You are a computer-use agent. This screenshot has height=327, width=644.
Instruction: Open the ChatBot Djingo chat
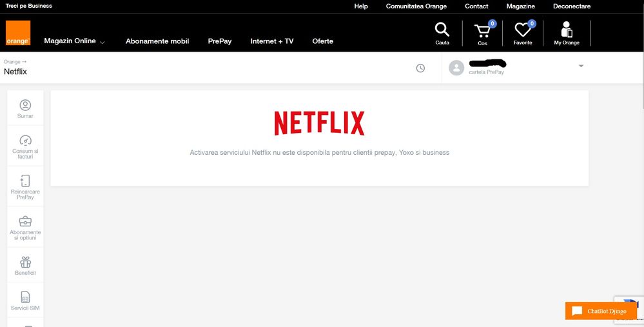coord(601,311)
